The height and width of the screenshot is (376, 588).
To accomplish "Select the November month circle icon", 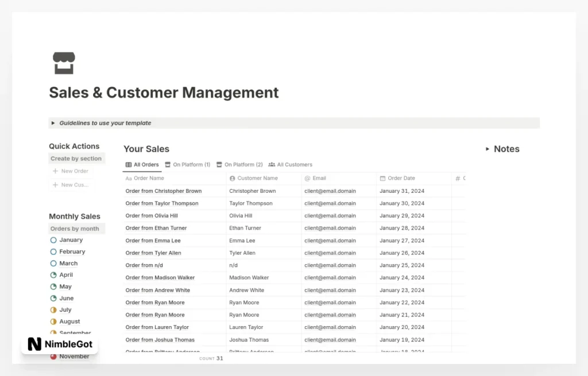I will [53, 356].
